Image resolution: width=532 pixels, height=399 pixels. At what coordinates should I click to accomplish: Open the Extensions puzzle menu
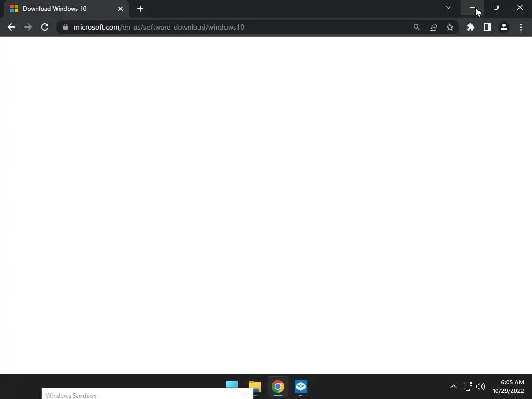471,27
